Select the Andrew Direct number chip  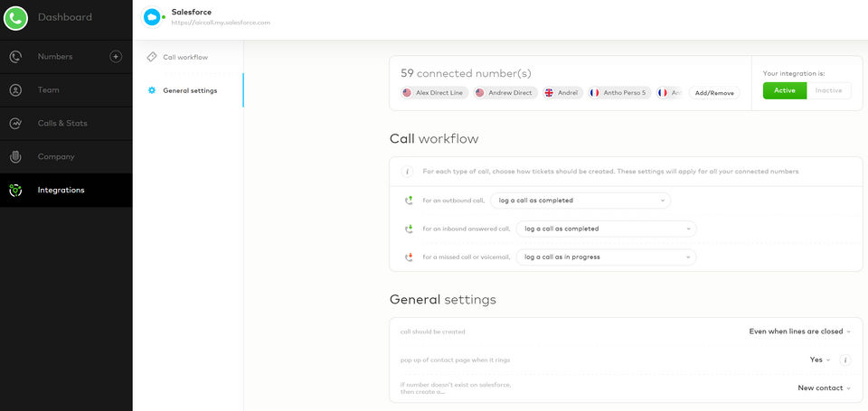(x=505, y=93)
